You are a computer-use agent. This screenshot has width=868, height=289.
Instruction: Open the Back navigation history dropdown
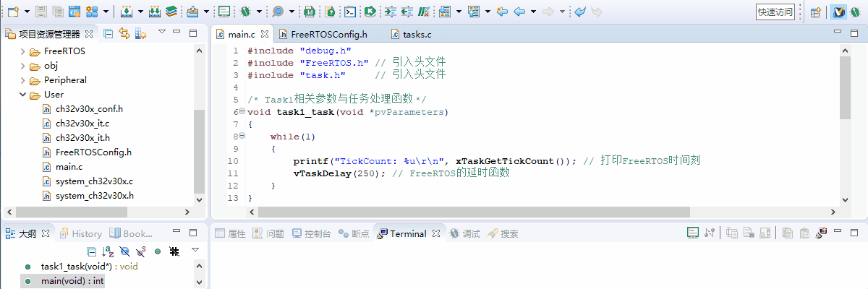(533, 12)
